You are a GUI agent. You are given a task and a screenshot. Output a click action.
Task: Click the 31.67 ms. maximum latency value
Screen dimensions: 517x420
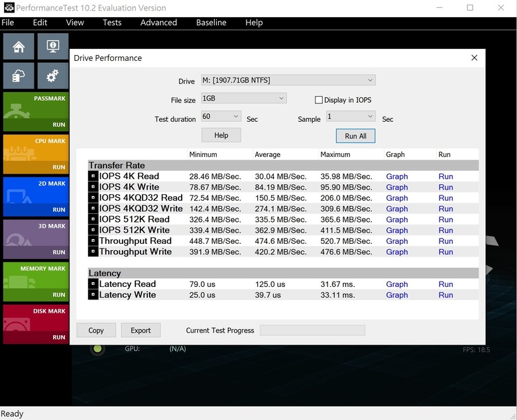pos(337,284)
